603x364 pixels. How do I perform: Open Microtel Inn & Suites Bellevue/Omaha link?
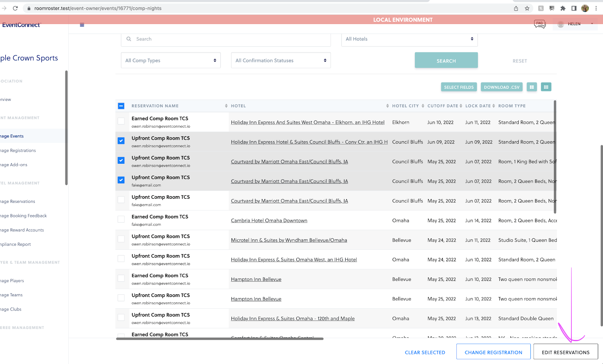tap(289, 240)
